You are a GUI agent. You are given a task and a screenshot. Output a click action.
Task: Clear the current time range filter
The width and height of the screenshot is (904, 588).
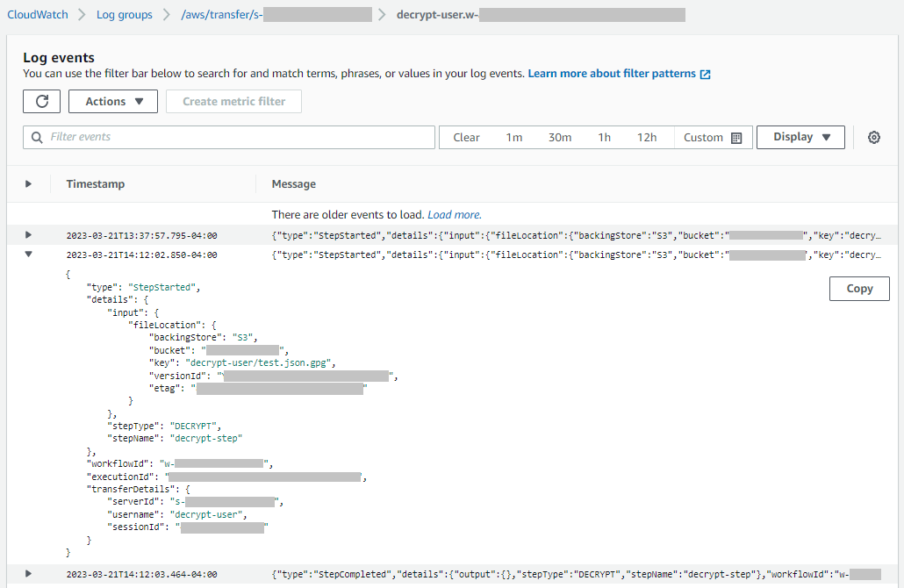[466, 137]
